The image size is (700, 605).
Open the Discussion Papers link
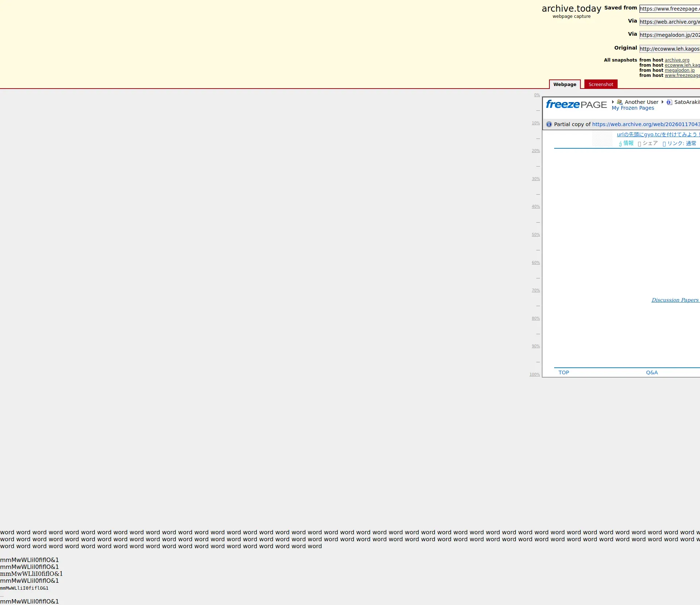[675, 300]
